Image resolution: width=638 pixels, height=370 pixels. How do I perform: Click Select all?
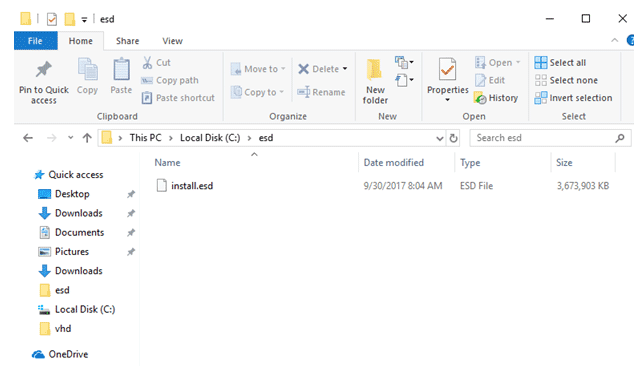[x=560, y=63]
